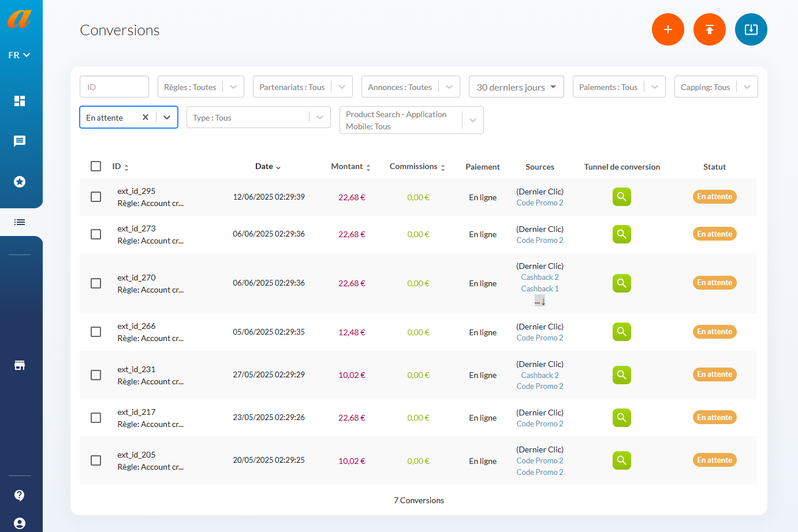This screenshot has width=798, height=532.
Task: Open the list icon in sidebar
Action: (x=20, y=222)
